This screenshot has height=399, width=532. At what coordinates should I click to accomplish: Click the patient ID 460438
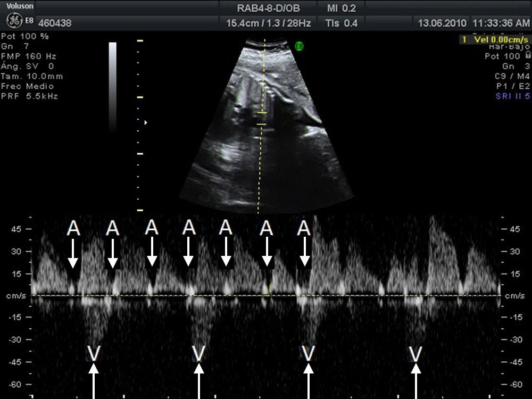click(55, 23)
